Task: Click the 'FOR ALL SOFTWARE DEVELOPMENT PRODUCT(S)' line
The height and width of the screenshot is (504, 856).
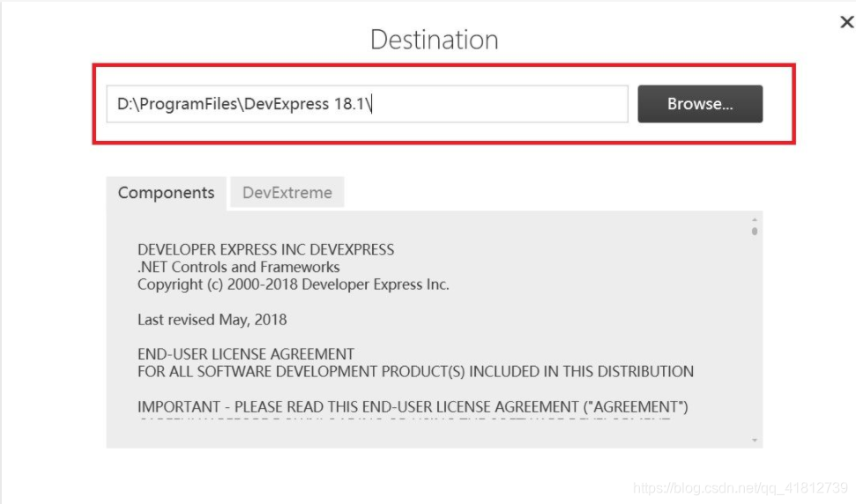Action: click(415, 372)
